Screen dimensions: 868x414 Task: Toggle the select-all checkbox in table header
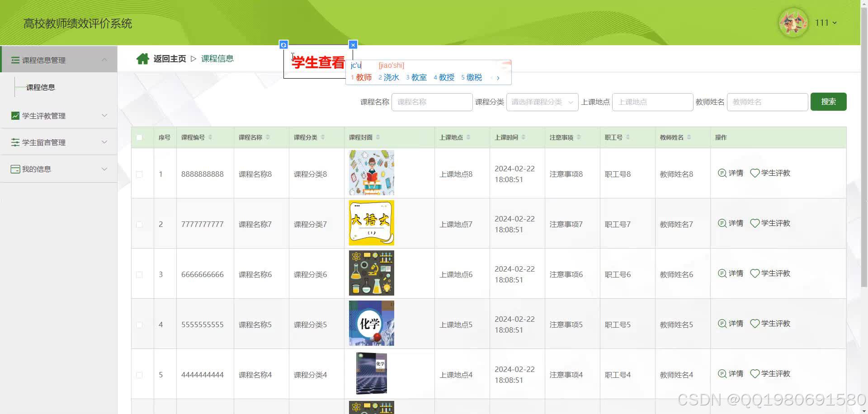pos(139,137)
